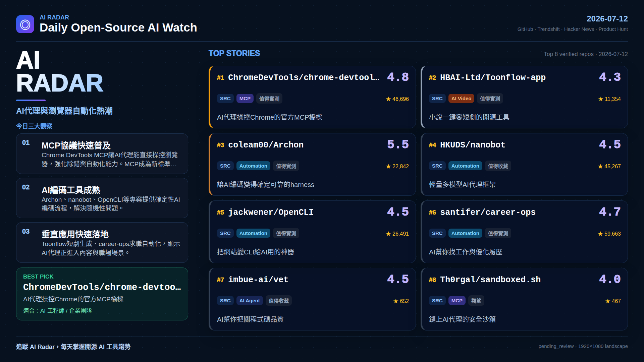The width and height of the screenshot is (644, 362).
Task: Click 輕量多模型AI代理框架 description
Action: 462,185
